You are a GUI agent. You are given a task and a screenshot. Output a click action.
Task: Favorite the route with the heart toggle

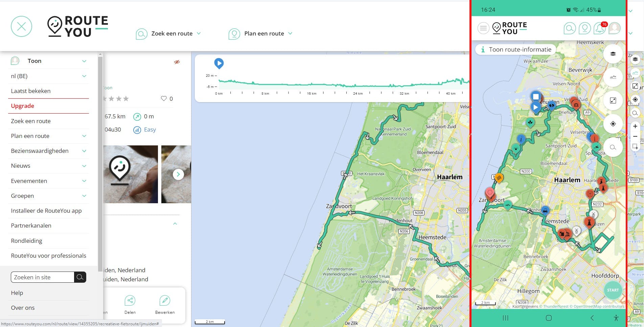point(164,98)
